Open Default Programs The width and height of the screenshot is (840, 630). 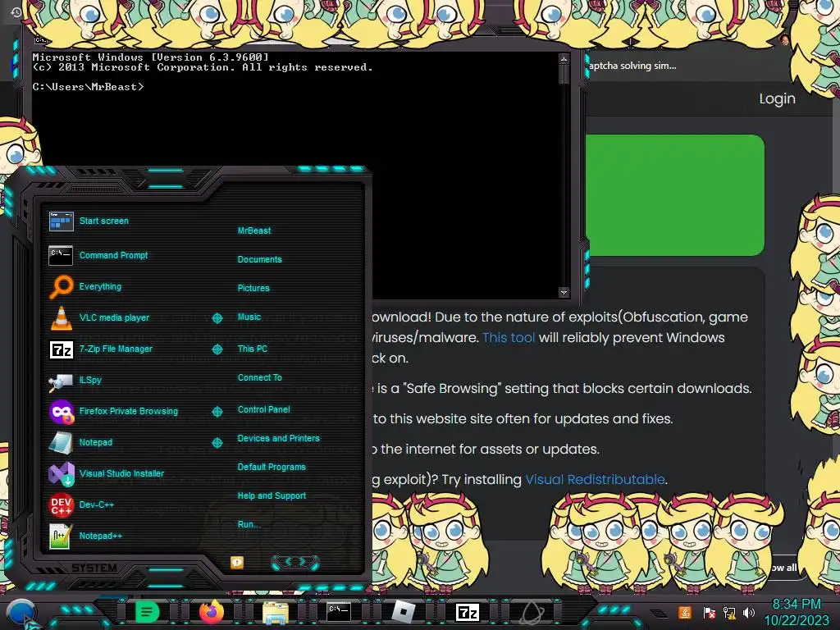[x=272, y=467]
